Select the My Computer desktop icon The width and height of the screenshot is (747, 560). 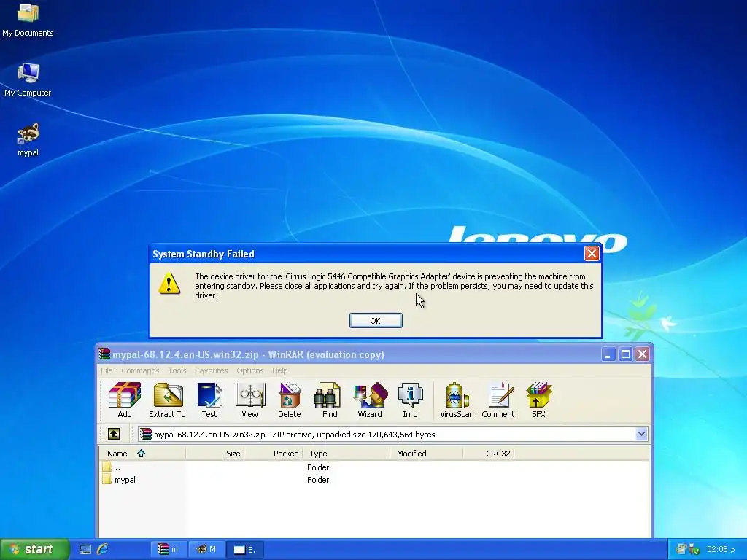click(28, 80)
